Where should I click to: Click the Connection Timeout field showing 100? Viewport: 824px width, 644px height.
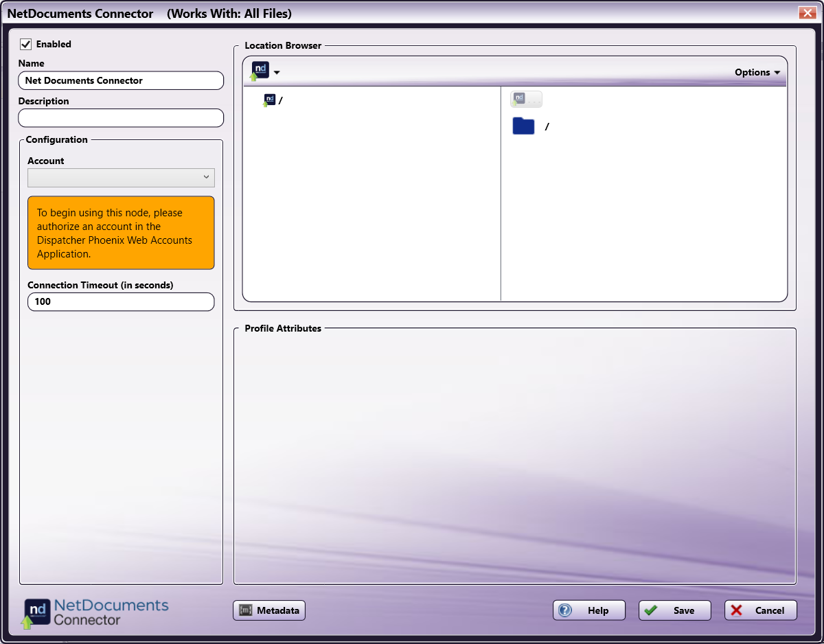(121, 301)
